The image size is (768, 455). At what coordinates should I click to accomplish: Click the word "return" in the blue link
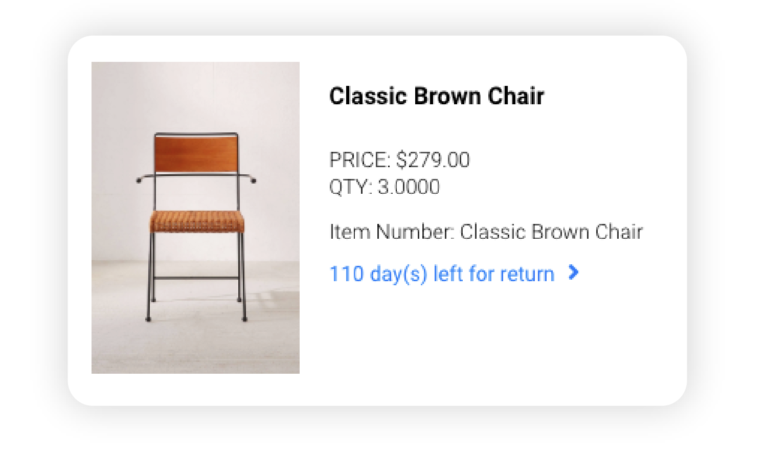point(527,274)
